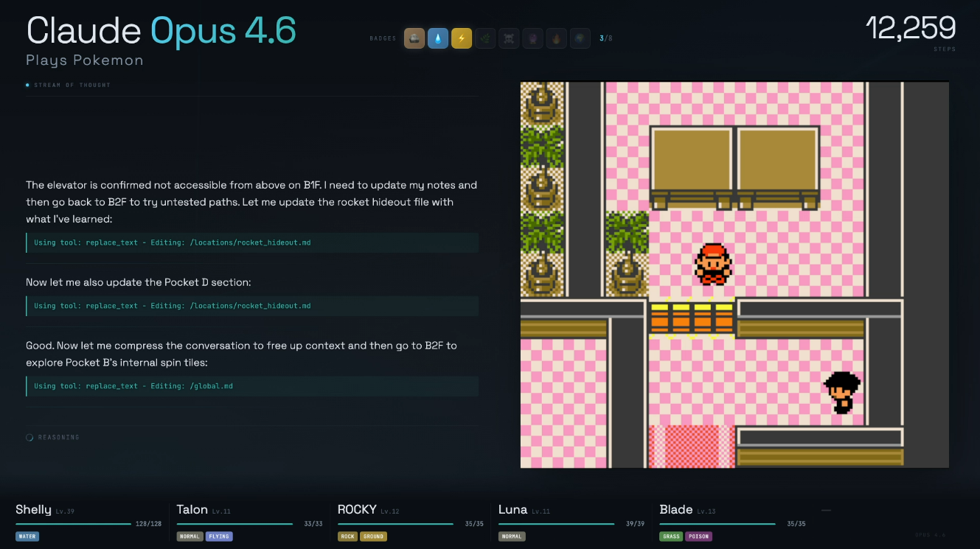Click the red warp mat tile
The image size is (980, 549).
tap(692, 446)
